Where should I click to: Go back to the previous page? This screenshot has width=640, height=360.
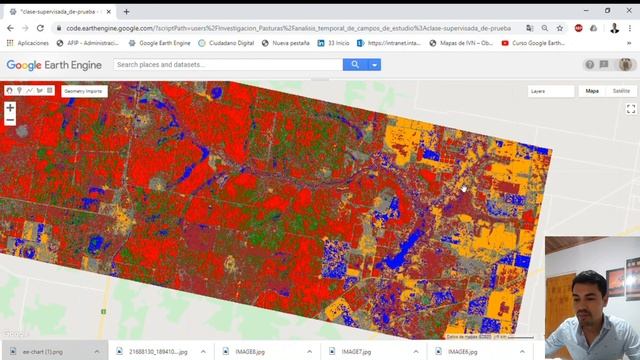(10, 28)
